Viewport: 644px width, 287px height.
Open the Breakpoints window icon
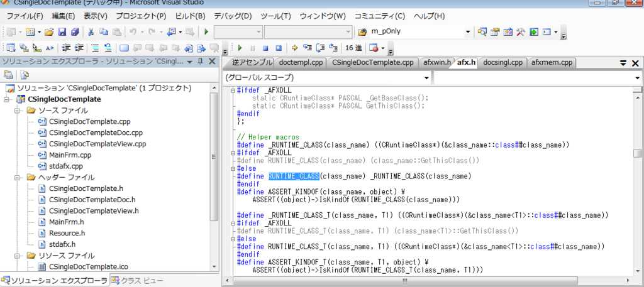(x=374, y=48)
